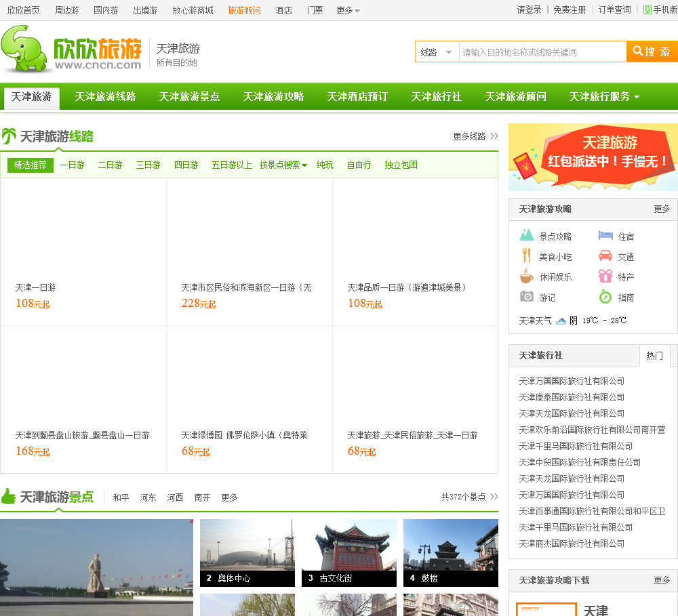Filter attractions by 和平 district

click(121, 497)
